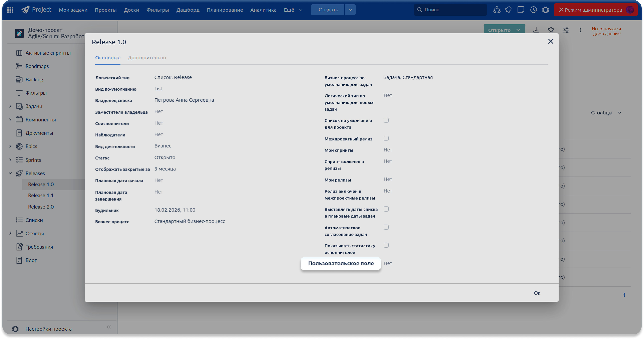Click the history clock icon in the header
644x339 pixels.
tap(533, 10)
